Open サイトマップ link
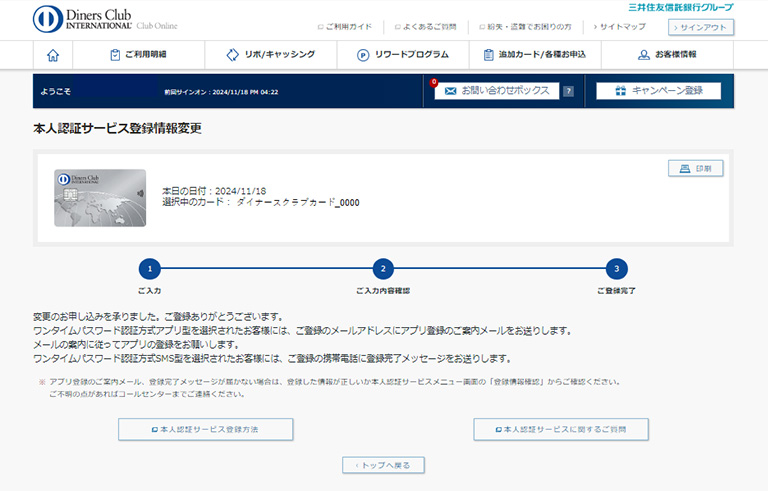Viewport: 768px width, 491px height. pyautogui.click(x=622, y=27)
